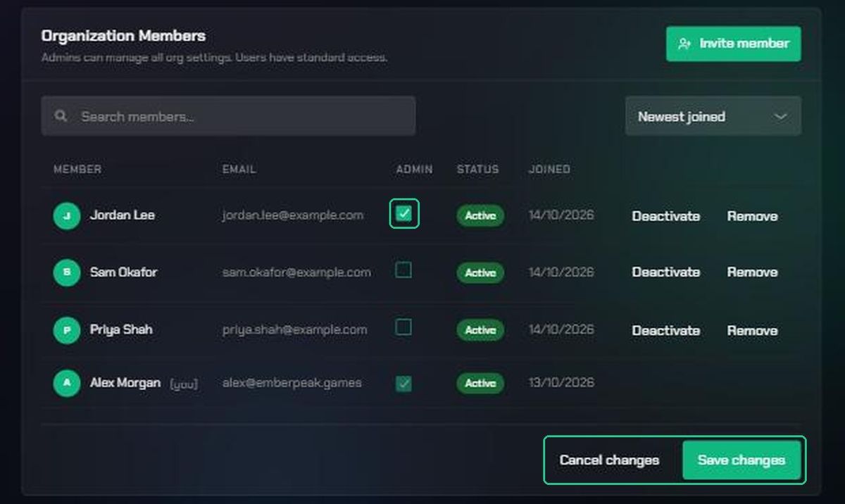Image resolution: width=845 pixels, height=504 pixels.
Task: Click Alex Morgan's avatar icon
Action: (x=67, y=384)
